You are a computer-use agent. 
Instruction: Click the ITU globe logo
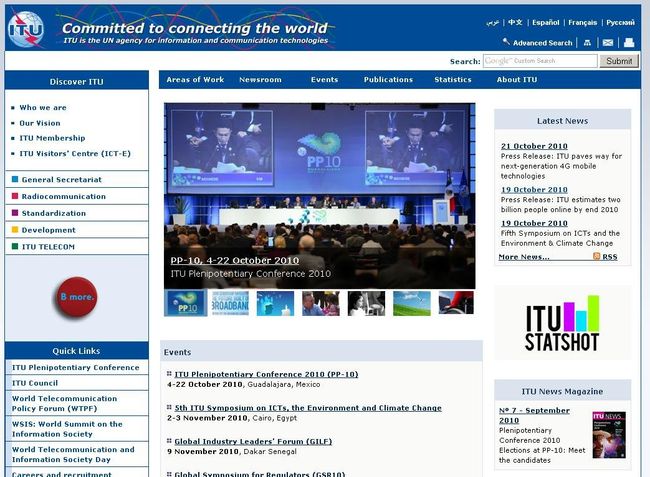click(x=26, y=29)
